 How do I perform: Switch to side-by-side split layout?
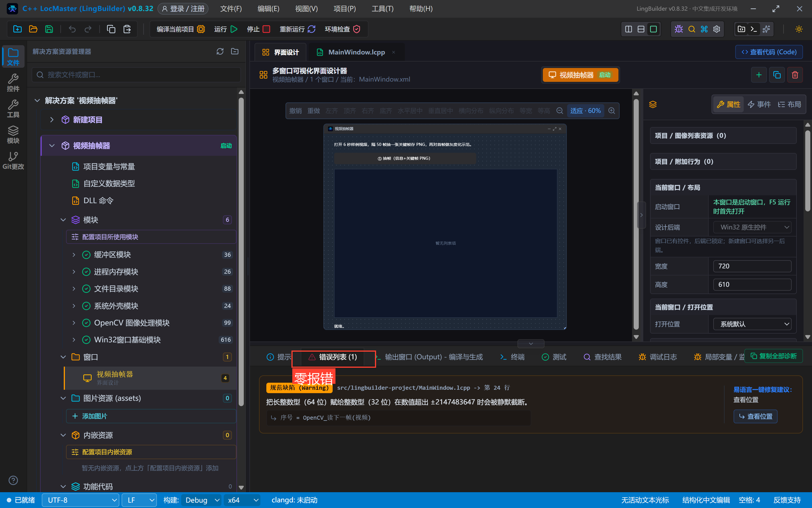point(628,29)
